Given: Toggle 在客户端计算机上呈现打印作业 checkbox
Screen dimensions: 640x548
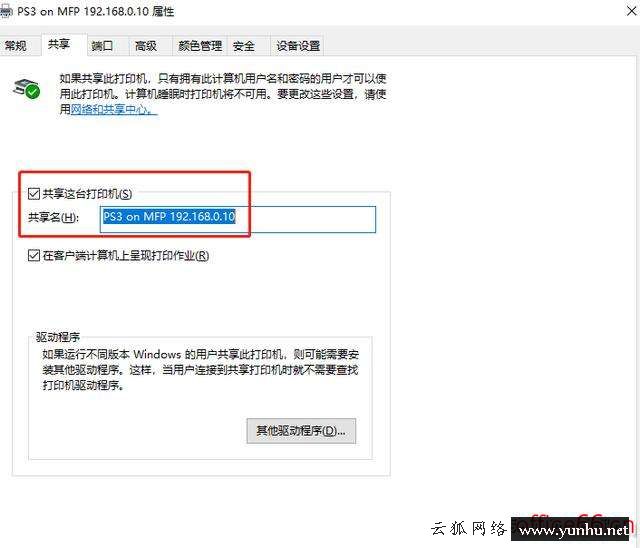Looking at the screenshot, I should pyautogui.click(x=33, y=255).
